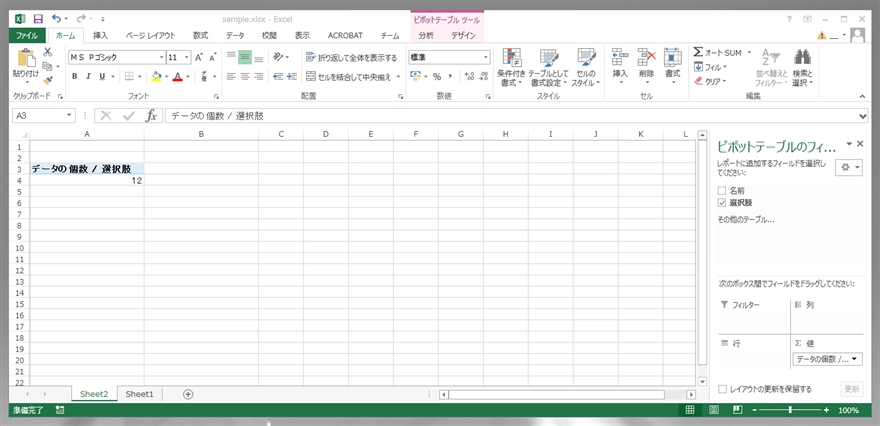Open Conditional Formatting (条件付き書式)
This screenshot has height=426, width=880.
(x=511, y=67)
